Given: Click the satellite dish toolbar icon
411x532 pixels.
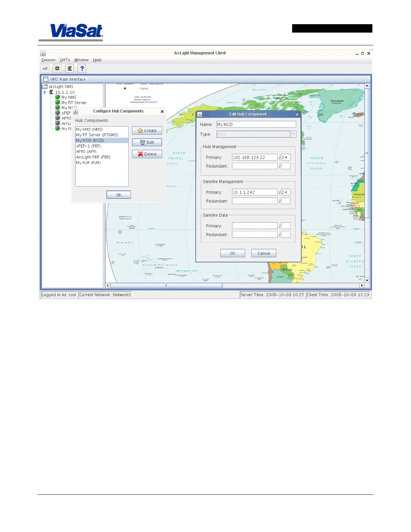Looking at the screenshot, I should pyautogui.click(x=70, y=69).
